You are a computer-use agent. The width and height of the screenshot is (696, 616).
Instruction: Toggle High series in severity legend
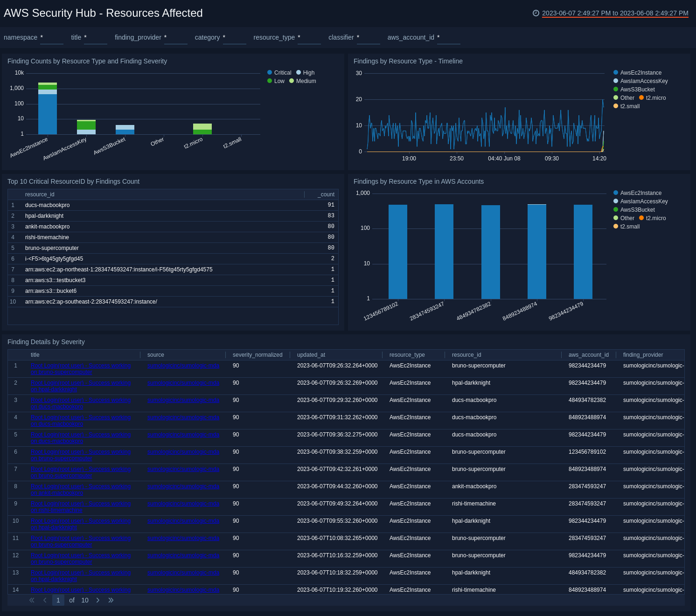pos(306,73)
